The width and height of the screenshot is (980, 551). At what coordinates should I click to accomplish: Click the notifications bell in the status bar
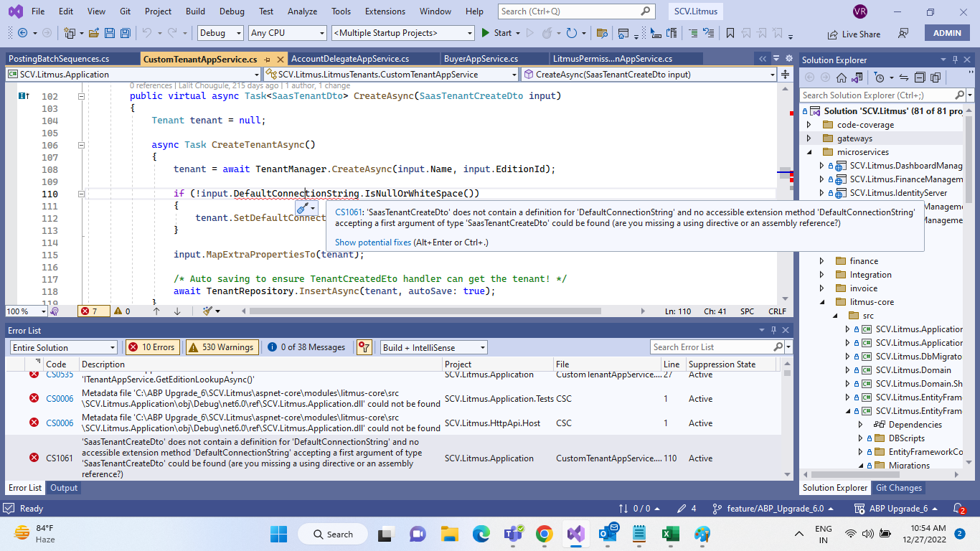pos(958,509)
